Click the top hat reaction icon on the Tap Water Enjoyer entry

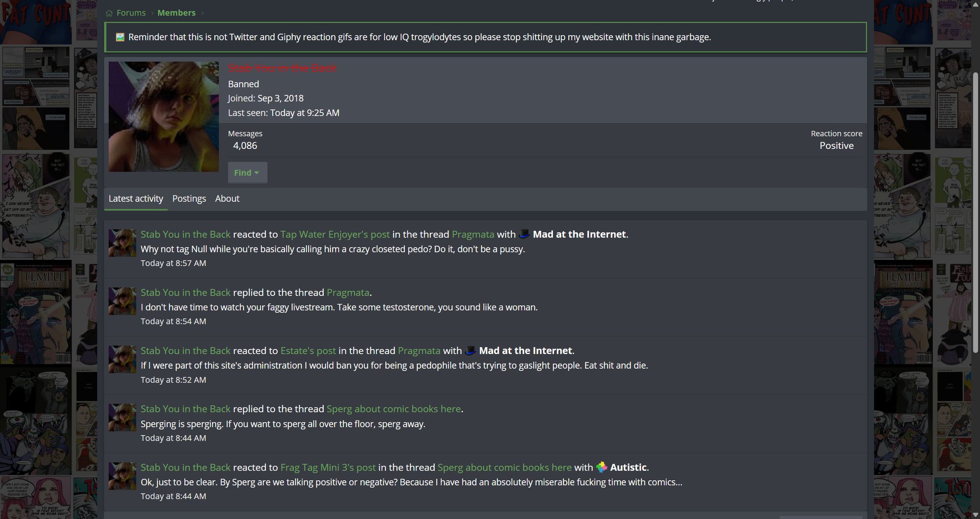pos(524,234)
